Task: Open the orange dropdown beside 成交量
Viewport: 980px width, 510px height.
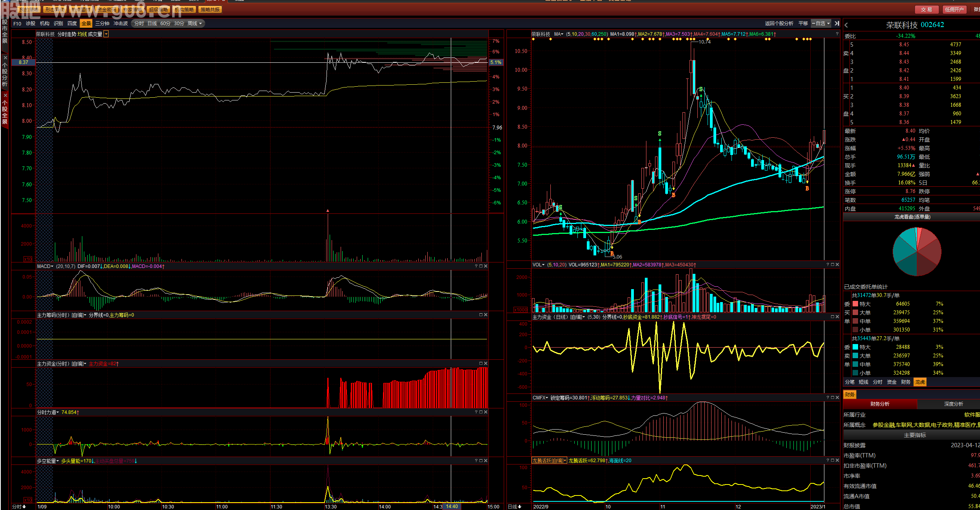Action: 106,34
